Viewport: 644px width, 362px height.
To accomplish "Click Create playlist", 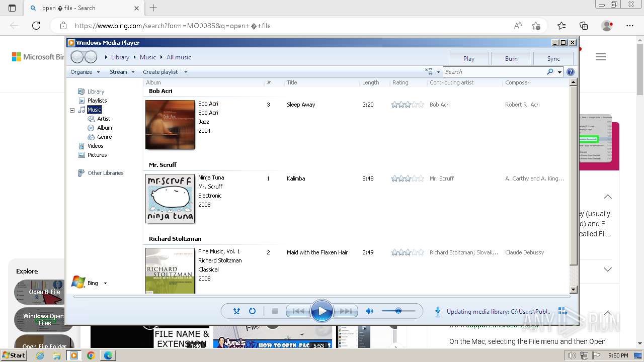I will (160, 72).
